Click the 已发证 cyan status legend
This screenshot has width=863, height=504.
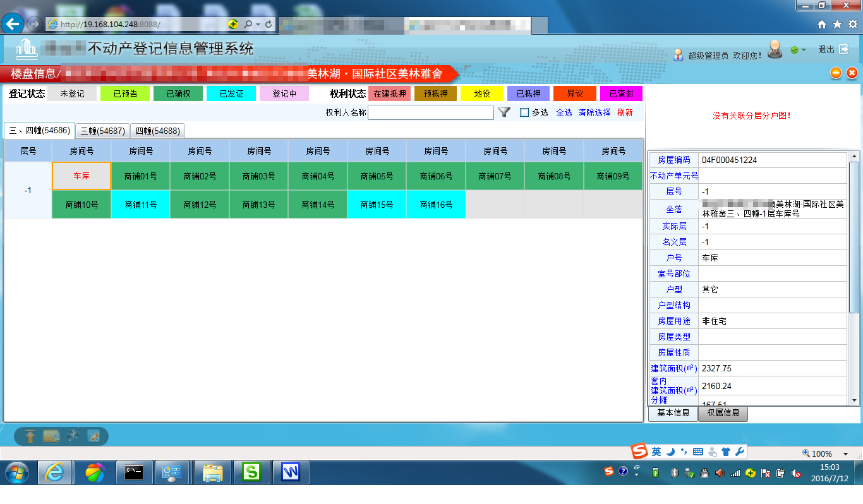click(231, 93)
